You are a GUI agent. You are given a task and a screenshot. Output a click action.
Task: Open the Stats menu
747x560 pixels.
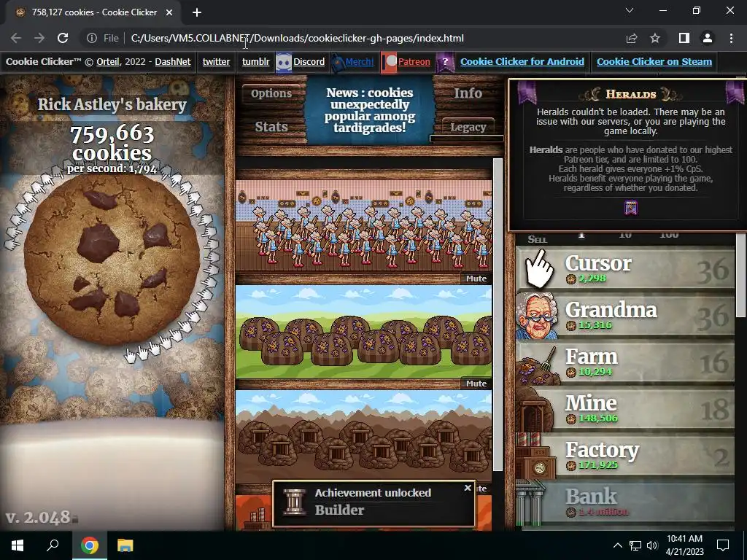271,127
